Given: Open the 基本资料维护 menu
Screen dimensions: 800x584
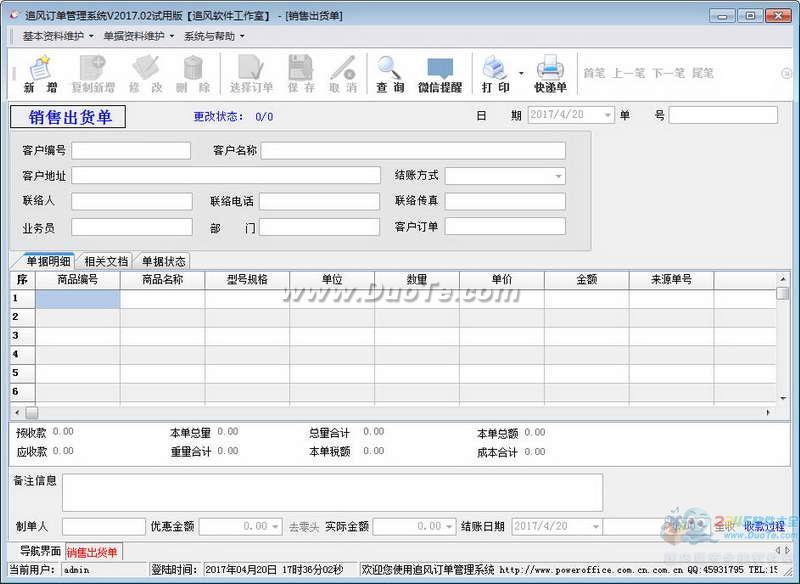Looking at the screenshot, I should [58, 36].
